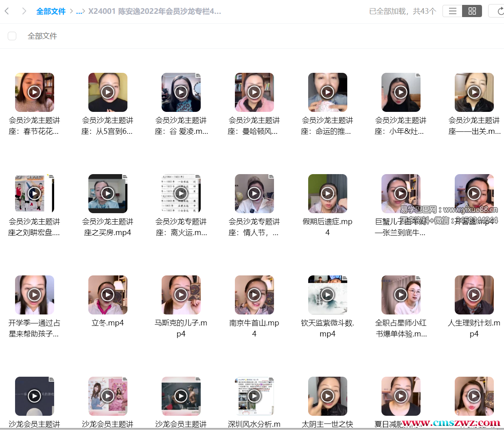504x430 pixels.
Task: Toggle the select-all 全部文件 checkbox
Action: pyautogui.click(x=12, y=36)
